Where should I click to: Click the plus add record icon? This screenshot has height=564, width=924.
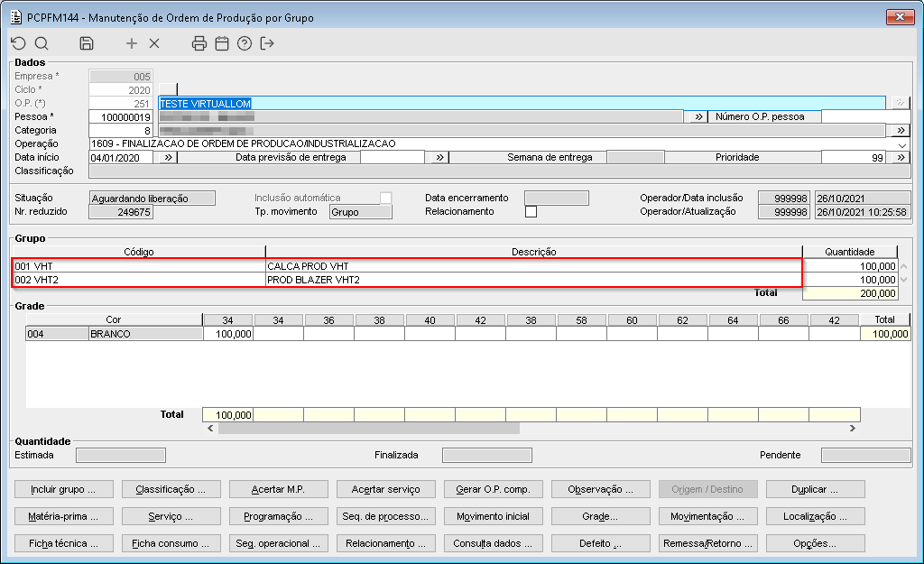(132, 43)
